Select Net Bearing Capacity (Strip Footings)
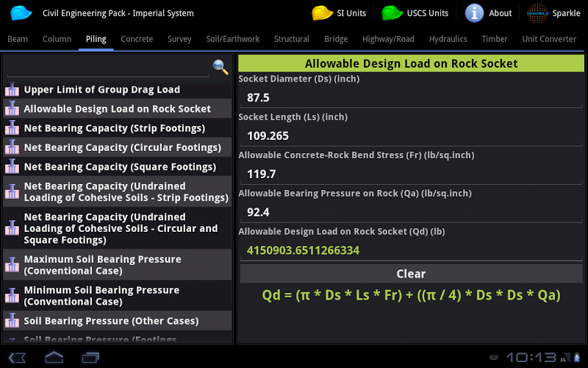The height and width of the screenshot is (368, 588). (x=117, y=128)
